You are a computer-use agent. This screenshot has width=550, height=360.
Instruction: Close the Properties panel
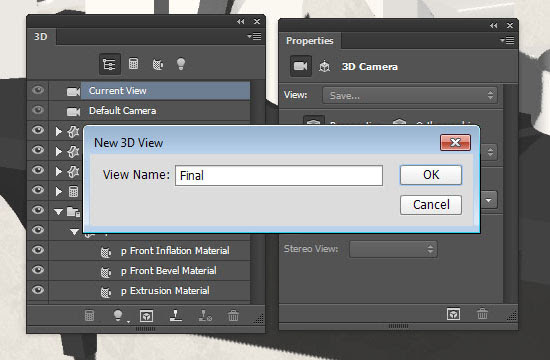(510, 26)
